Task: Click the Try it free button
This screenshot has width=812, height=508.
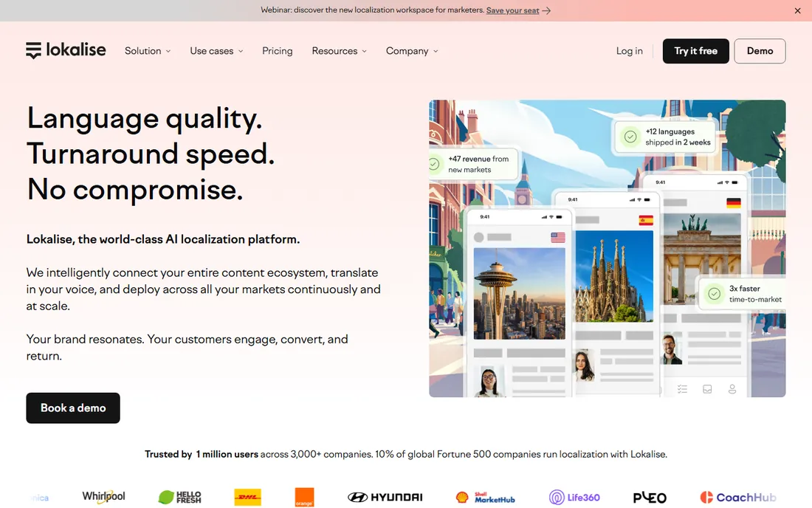Action: click(x=695, y=51)
